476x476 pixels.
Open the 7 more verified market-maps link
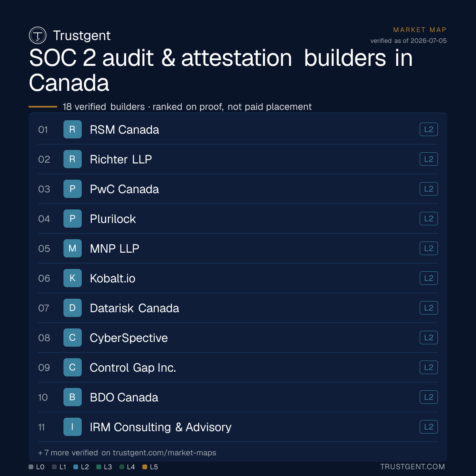pos(127,453)
